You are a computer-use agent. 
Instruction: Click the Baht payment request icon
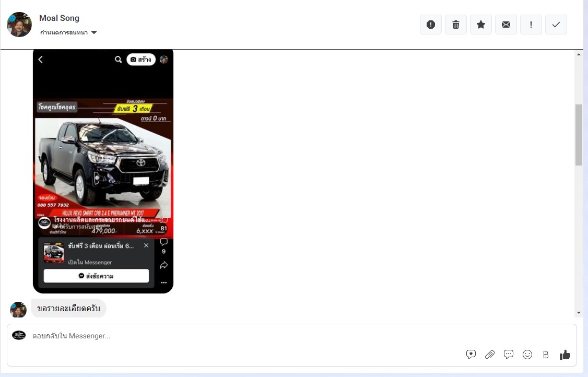[546, 355]
